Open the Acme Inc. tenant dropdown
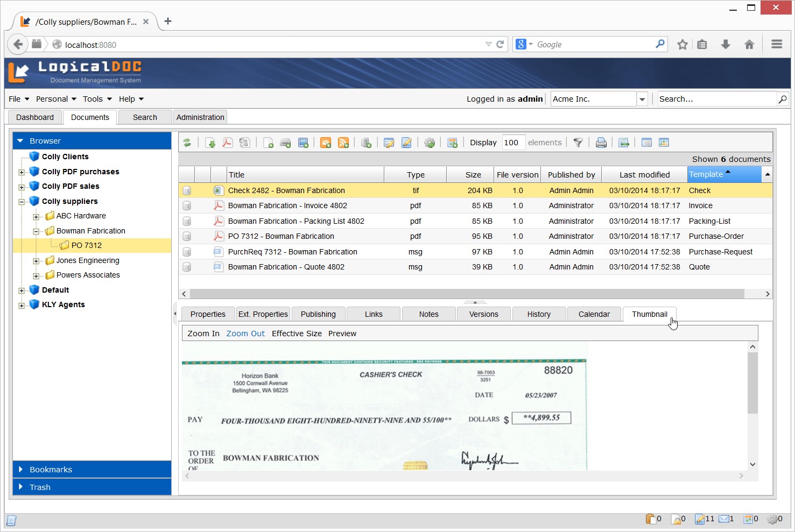The width and height of the screenshot is (795, 532). point(642,99)
